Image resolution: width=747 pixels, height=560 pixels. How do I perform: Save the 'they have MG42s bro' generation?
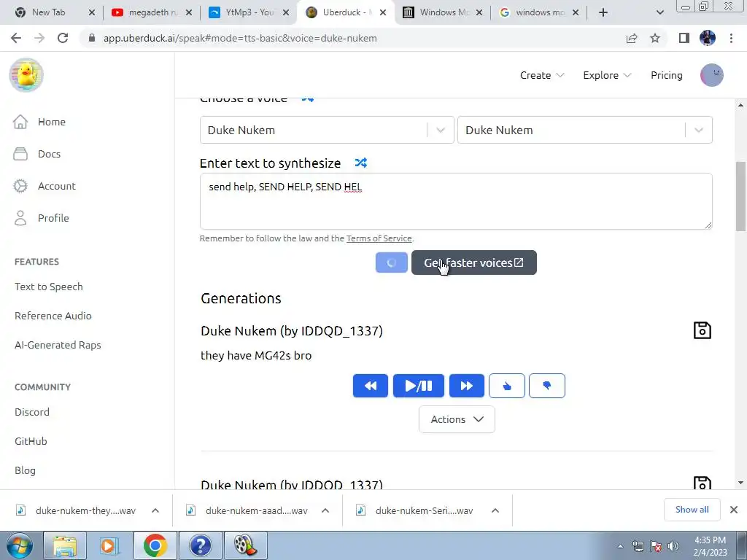(x=703, y=330)
